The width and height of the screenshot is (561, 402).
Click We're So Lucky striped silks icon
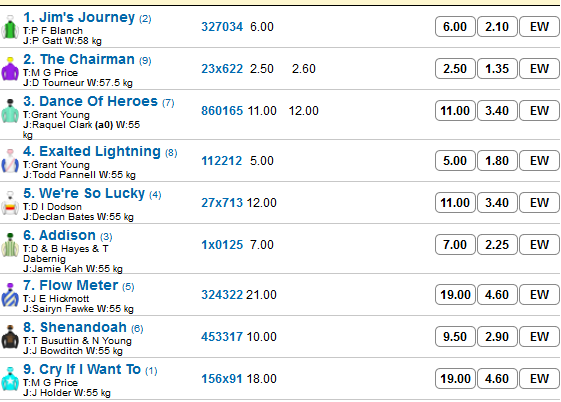point(10,203)
